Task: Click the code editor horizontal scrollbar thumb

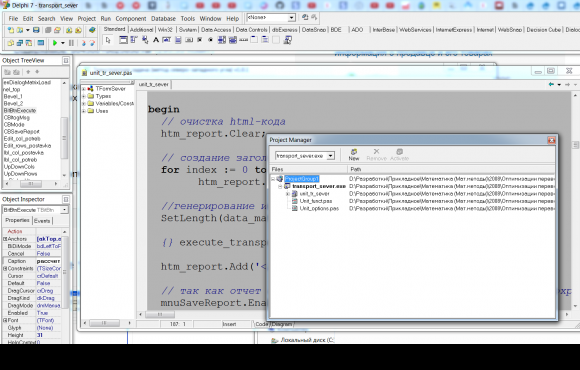Action: (x=160, y=314)
